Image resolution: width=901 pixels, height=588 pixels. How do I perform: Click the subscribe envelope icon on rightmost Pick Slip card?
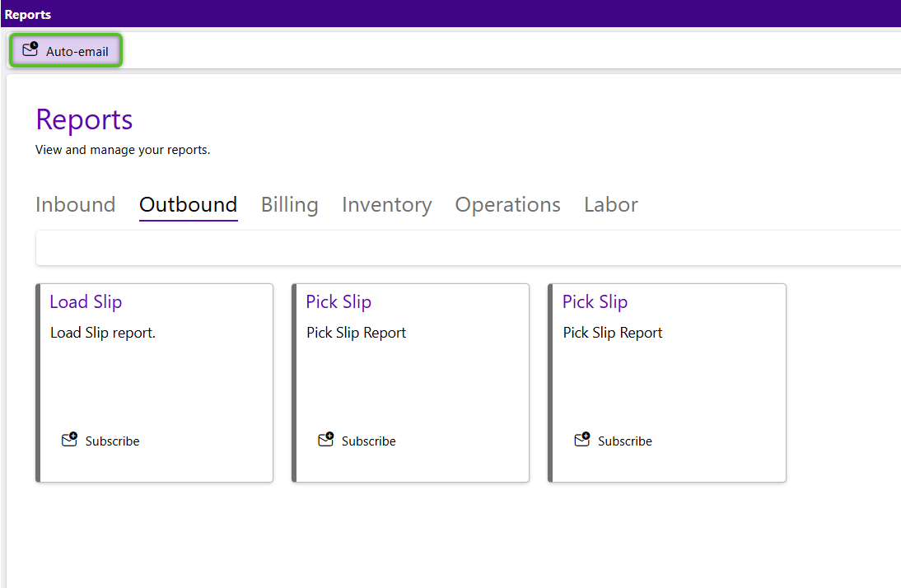[582, 440]
